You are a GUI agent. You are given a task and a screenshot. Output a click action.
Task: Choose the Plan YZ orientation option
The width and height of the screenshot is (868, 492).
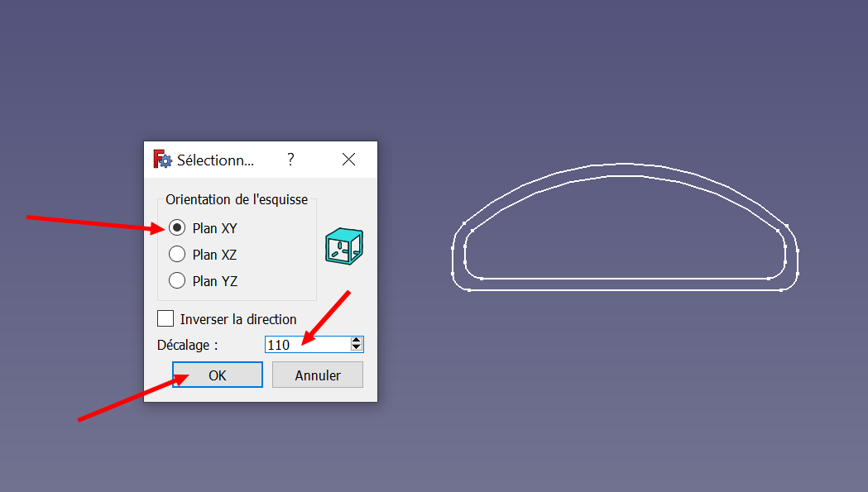177,280
